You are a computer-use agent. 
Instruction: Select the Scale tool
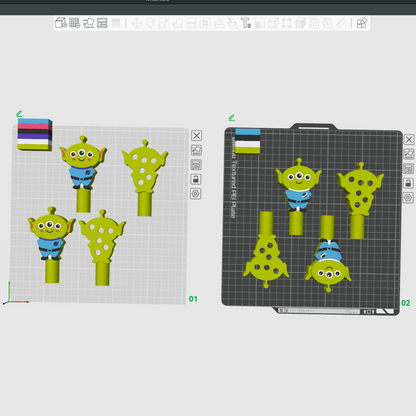[x=164, y=23]
